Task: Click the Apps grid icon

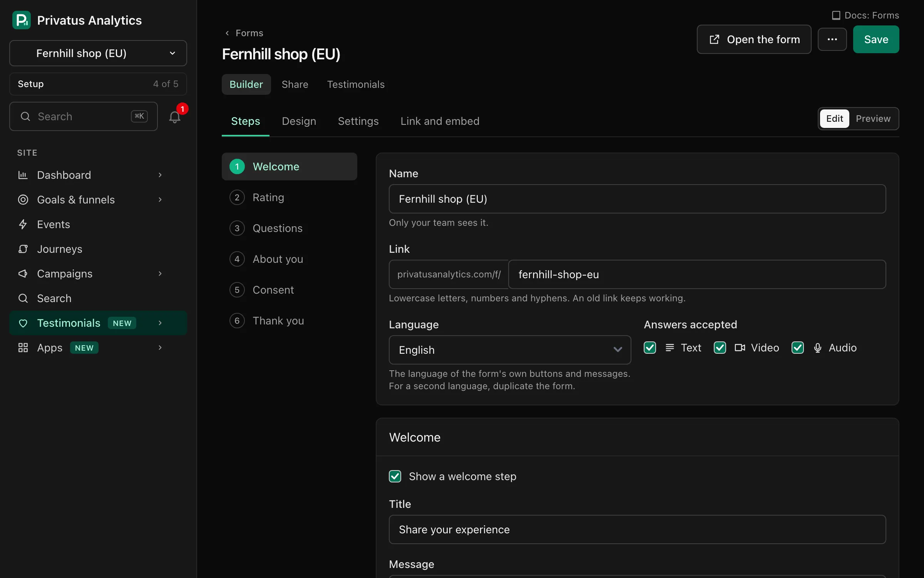Action: coord(23,348)
